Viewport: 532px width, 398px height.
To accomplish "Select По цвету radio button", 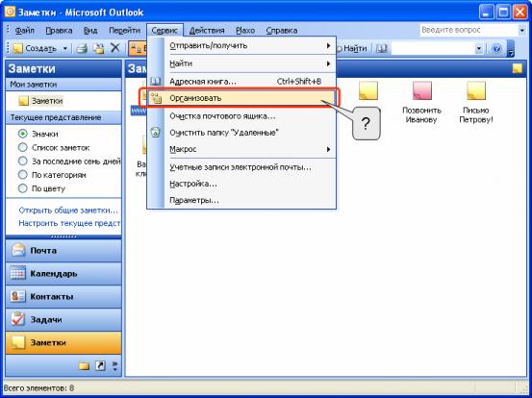I will click(23, 188).
